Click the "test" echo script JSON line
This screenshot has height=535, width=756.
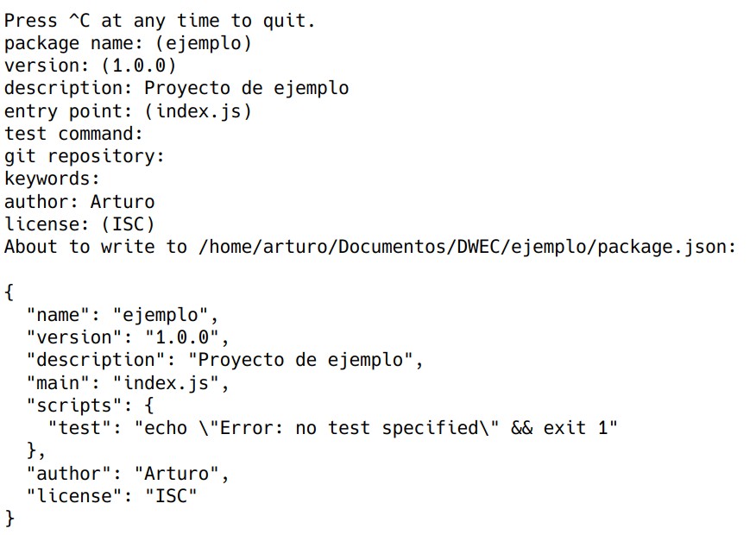(332, 428)
